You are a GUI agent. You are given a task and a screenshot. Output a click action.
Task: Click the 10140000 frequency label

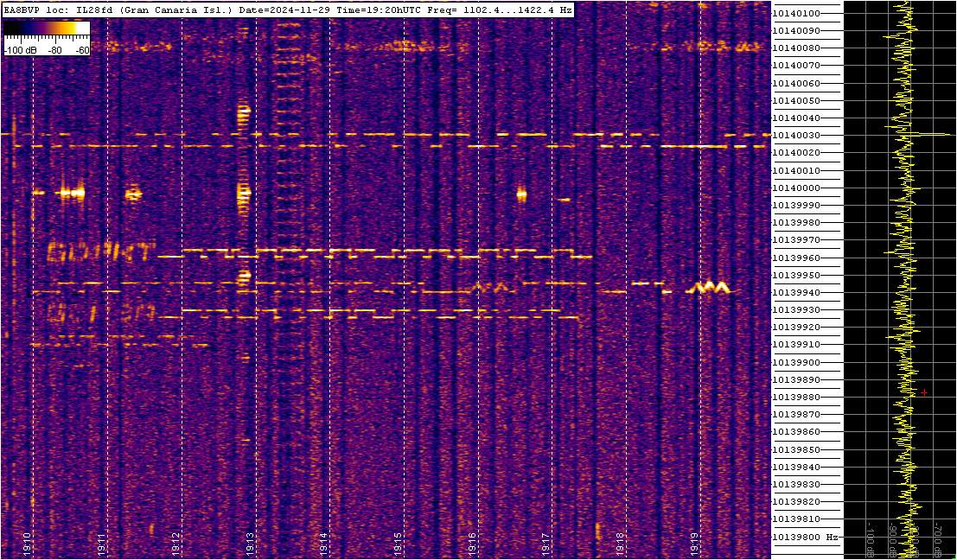point(796,188)
